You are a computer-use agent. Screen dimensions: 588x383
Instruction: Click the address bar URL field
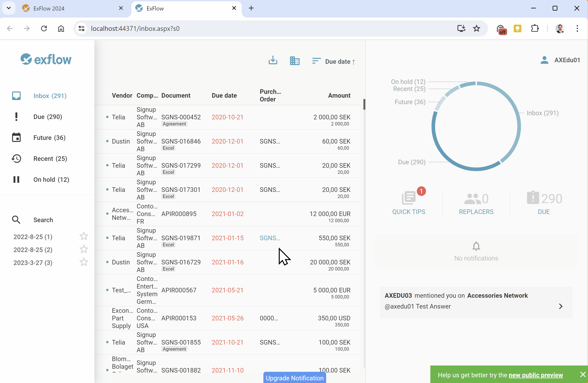click(269, 28)
